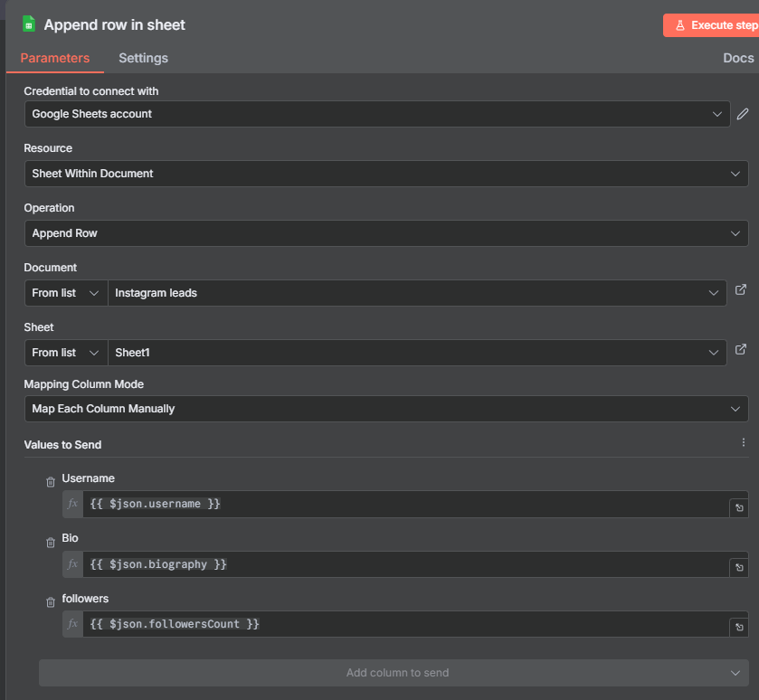Open the Docs link
The image size is (759, 700).
738,58
